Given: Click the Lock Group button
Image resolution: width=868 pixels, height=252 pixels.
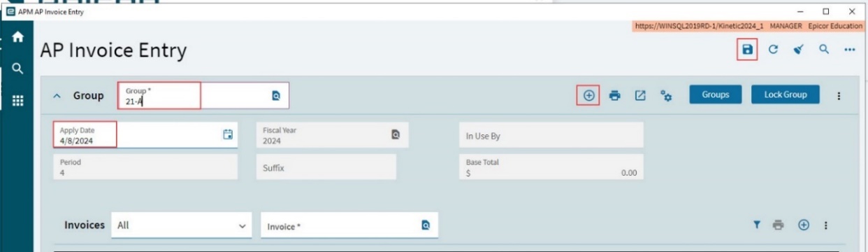Looking at the screenshot, I should [785, 94].
